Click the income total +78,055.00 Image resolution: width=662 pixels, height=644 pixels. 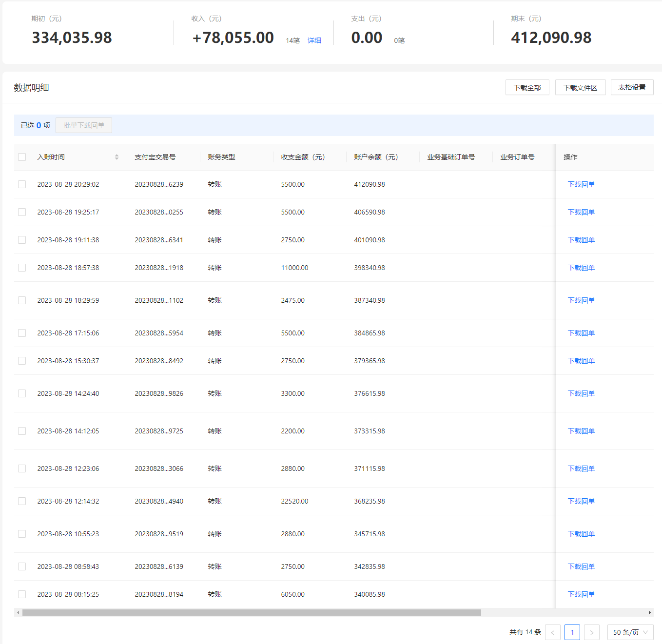point(233,38)
